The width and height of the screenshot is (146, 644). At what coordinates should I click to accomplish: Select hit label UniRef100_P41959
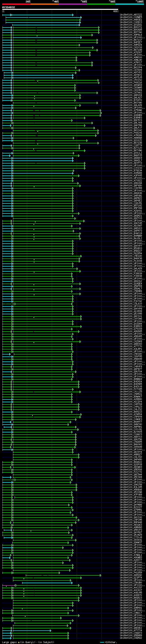[131, 572]
